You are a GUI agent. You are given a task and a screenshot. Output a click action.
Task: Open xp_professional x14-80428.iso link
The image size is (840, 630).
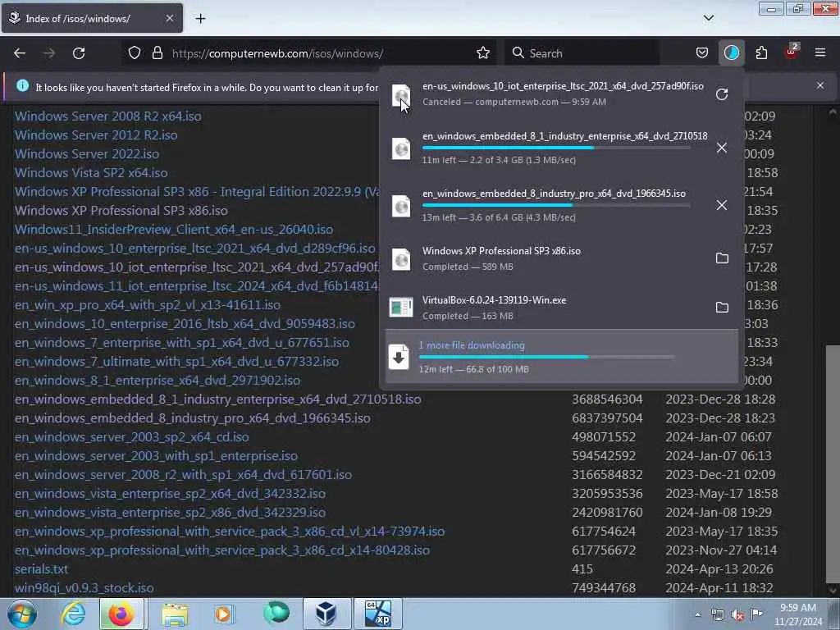tap(221, 550)
